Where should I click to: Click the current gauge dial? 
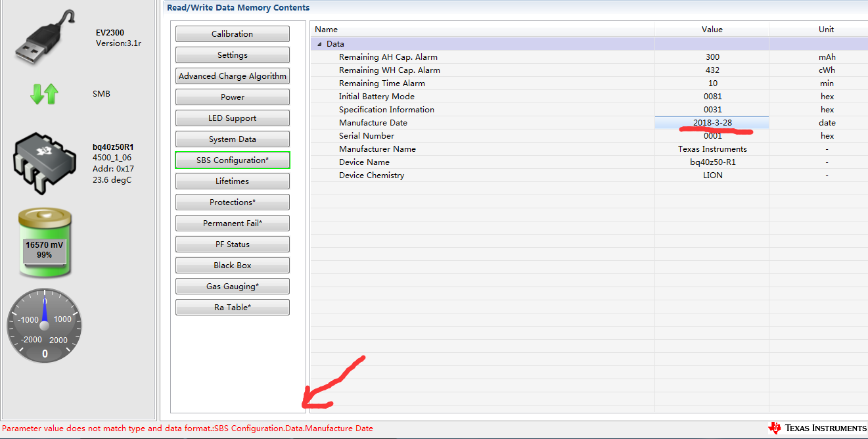[x=45, y=325]
